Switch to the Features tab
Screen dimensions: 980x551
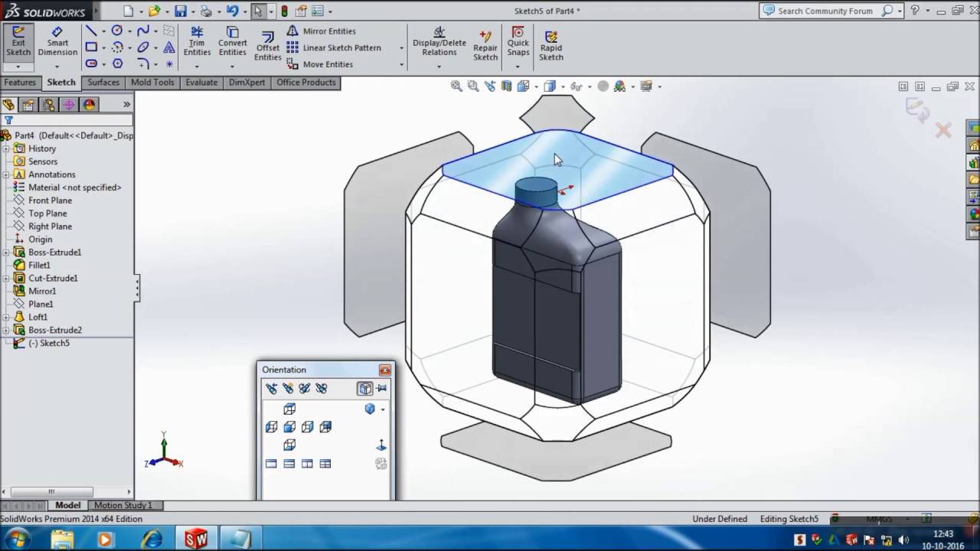(20, 82)
